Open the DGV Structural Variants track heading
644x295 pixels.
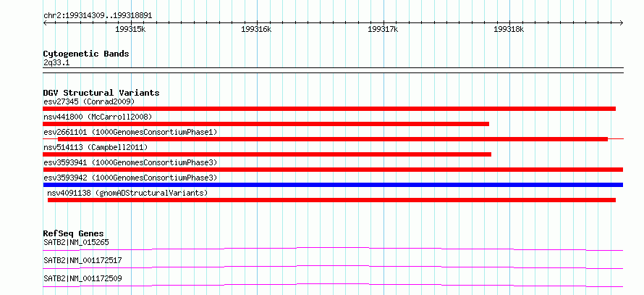[x=101, y=93]
